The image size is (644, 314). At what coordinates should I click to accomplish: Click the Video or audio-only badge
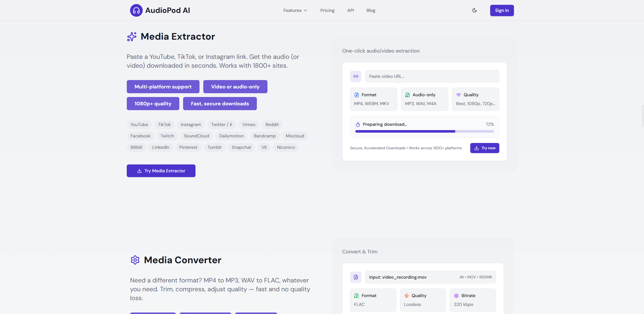click(235, 87)
